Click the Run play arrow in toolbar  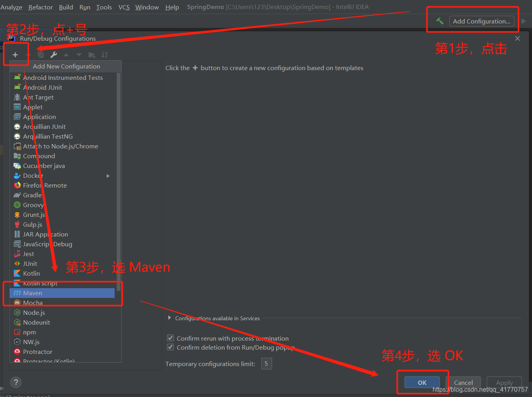(x=524, y=21)
